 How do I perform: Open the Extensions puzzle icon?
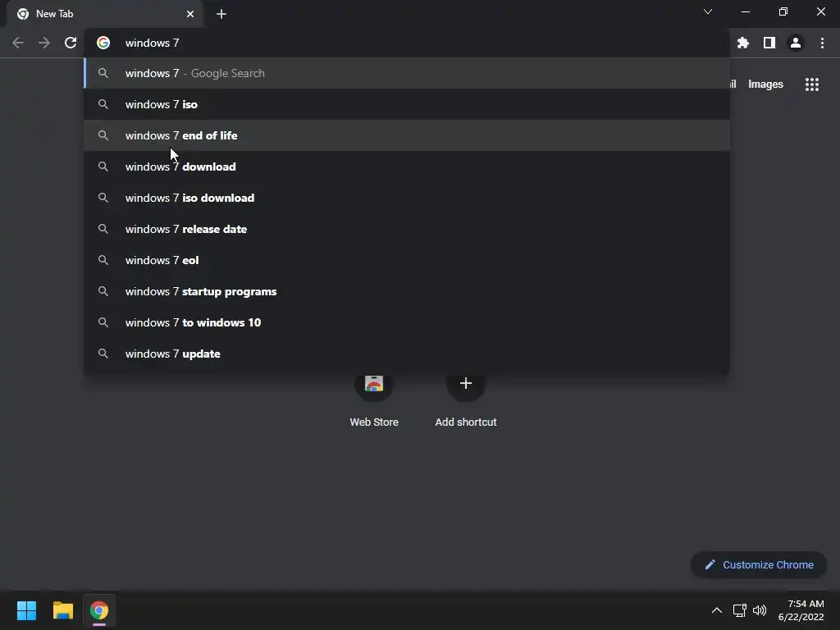743,43
